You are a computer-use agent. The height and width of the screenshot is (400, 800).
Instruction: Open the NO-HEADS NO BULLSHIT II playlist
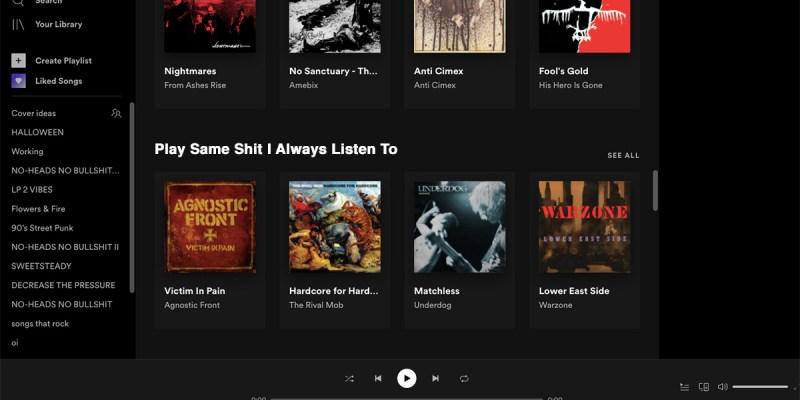(x=65, y=247)
